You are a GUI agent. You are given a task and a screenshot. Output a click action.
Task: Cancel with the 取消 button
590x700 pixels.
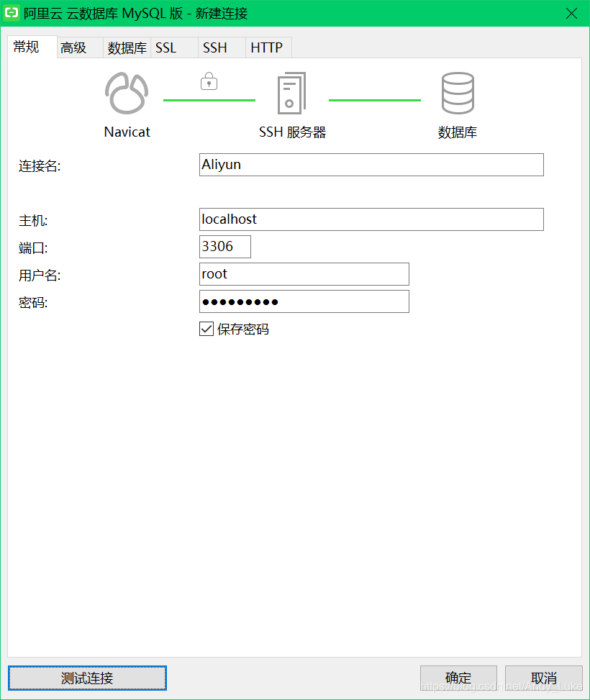click(x=543, y=678)
